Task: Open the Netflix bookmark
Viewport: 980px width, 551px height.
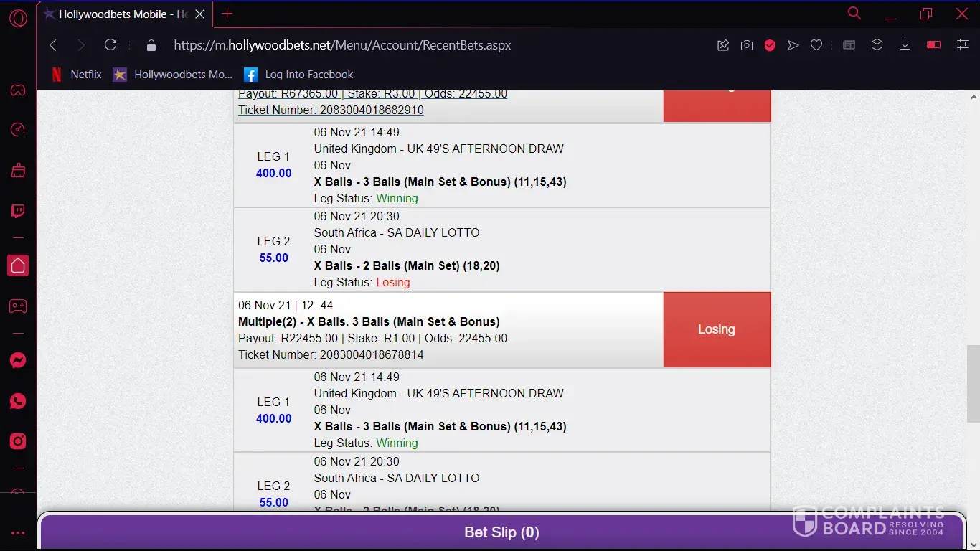Action: (x=77, y=75)
